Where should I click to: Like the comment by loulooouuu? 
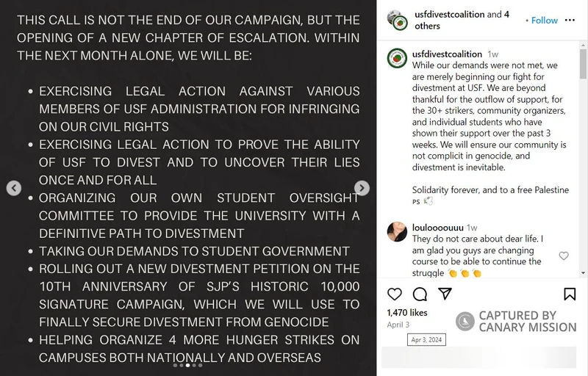(x=564, y=256)
